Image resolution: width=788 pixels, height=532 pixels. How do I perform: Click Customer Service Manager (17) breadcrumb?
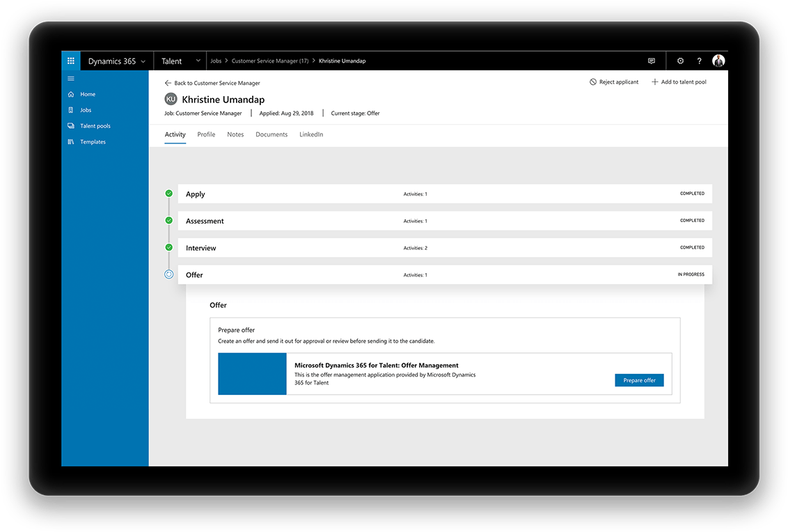coord(270,61)
